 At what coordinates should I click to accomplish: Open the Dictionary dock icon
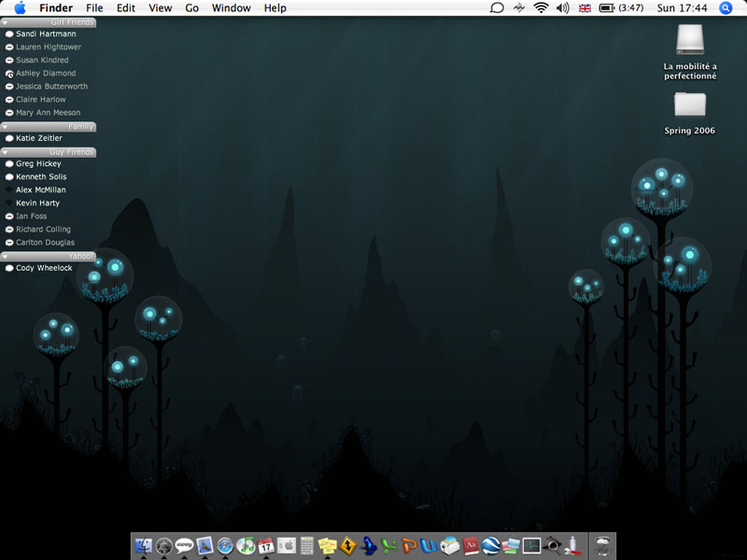click(471, 546)
